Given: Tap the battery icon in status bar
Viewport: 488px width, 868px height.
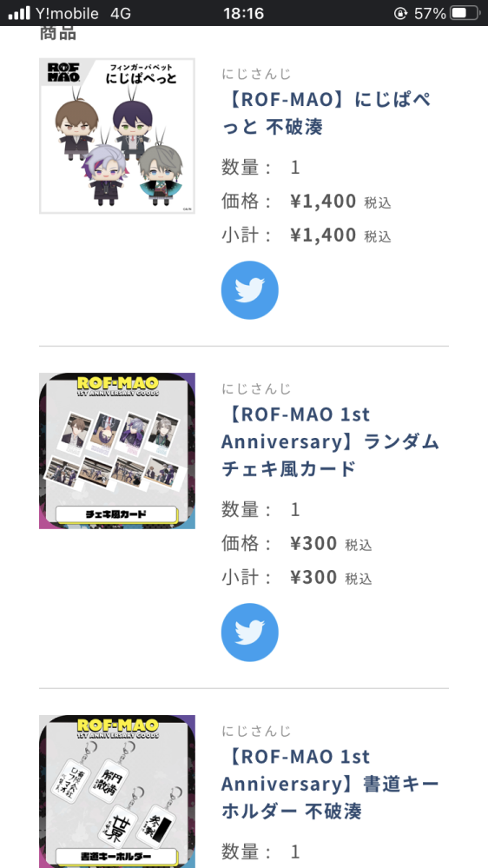Looking at the screenshot, I should [x=465, y=13].
